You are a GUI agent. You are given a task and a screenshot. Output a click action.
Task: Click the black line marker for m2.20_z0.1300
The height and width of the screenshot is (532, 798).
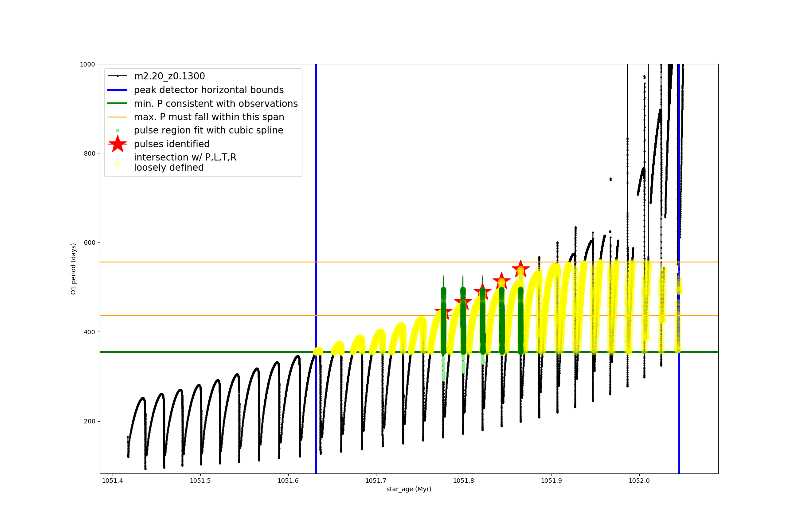[117, 76]
